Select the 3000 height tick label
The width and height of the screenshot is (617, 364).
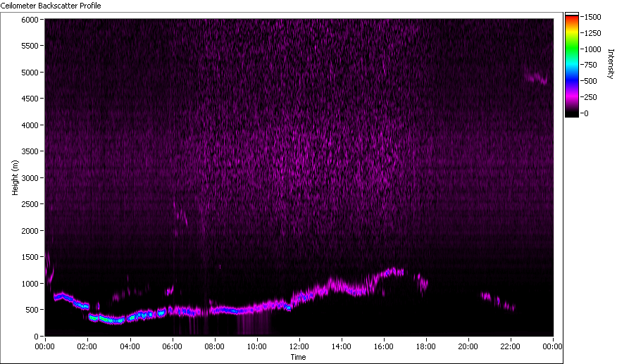pyautogui.click(x=30, y=178)
